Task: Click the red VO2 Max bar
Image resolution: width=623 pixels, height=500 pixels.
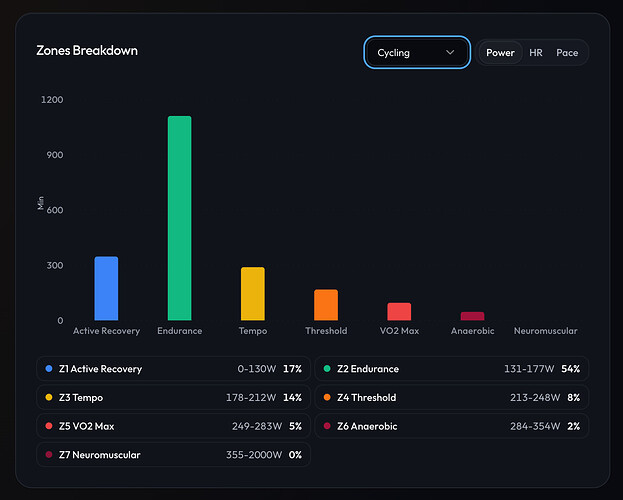Action: pyautogui.click(x=399, y=312)
